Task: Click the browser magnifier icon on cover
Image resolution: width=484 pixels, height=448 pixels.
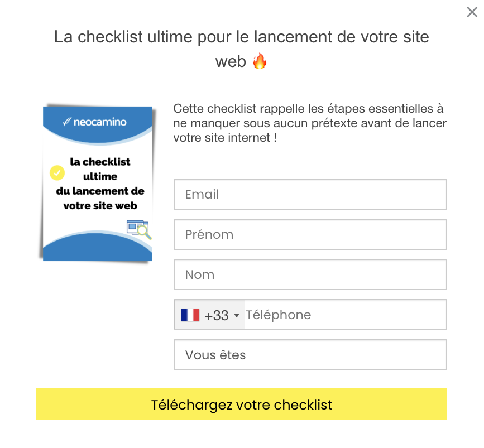Action: (x=139, y=229)
